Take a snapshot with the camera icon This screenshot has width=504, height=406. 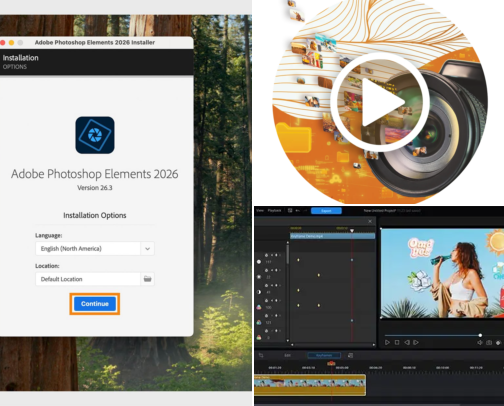pos(489,342)
